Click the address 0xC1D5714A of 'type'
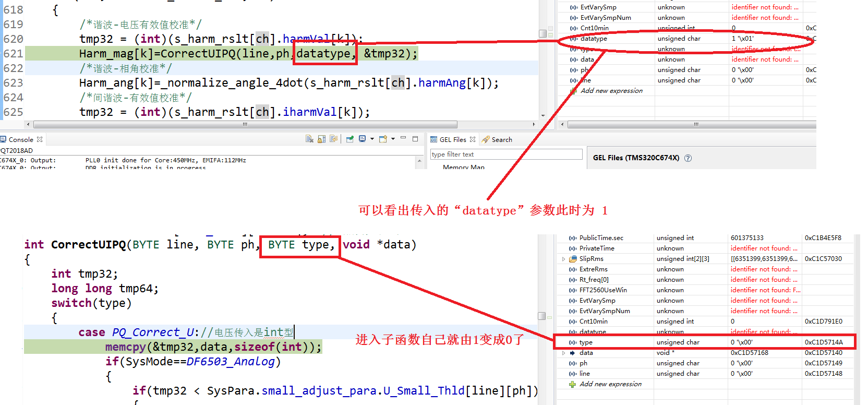The height and width of the screenshot is (405, 868). point(824,342)
